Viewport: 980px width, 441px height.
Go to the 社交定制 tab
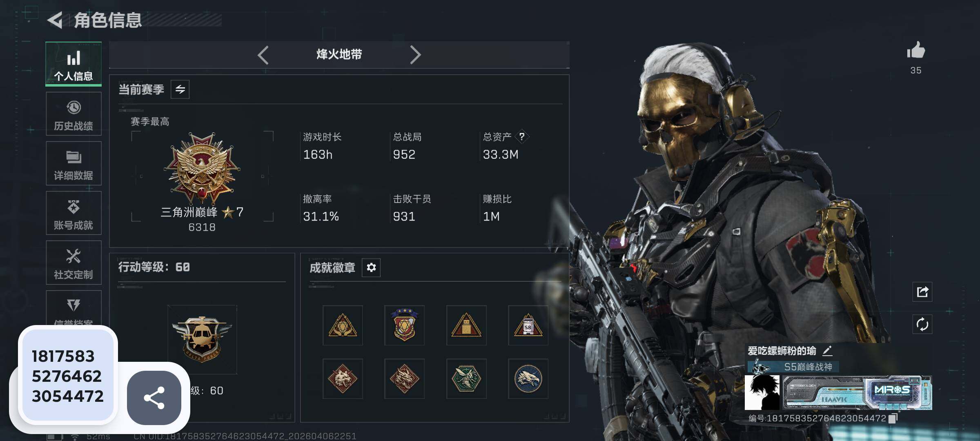[x=73, y=263]
